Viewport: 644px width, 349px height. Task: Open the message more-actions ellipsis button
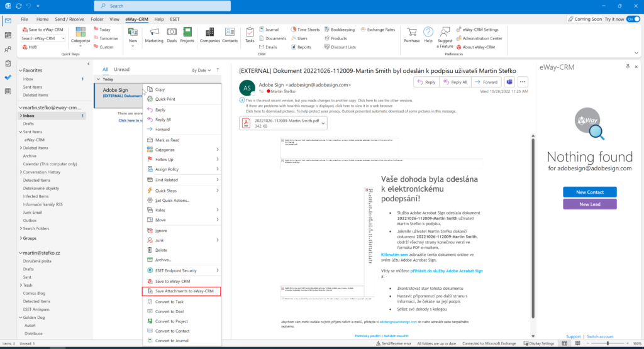(x=523, y=82)
